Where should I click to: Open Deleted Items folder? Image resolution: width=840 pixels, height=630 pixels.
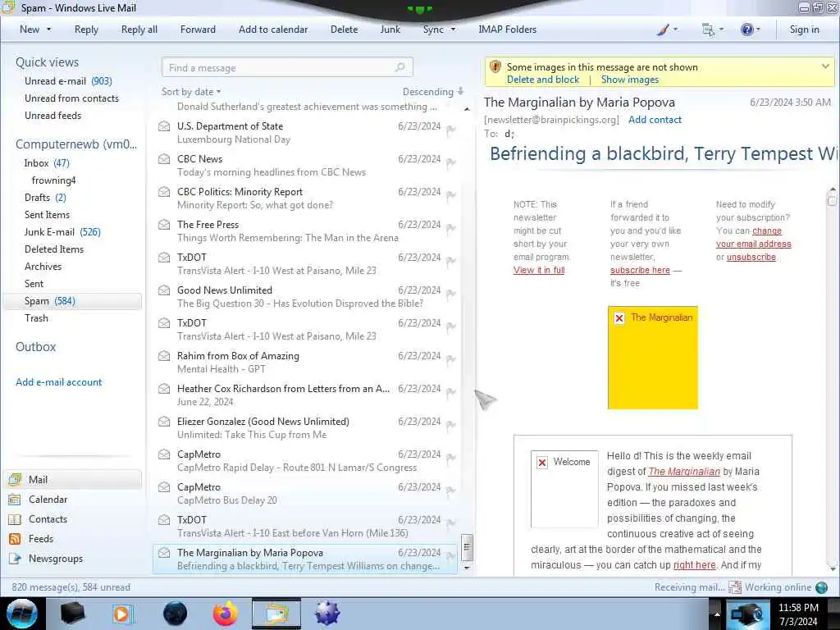[x=54, y=249]
